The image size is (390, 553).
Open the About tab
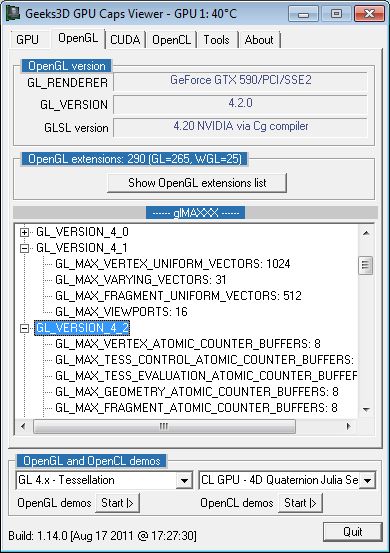coord(259,40)
